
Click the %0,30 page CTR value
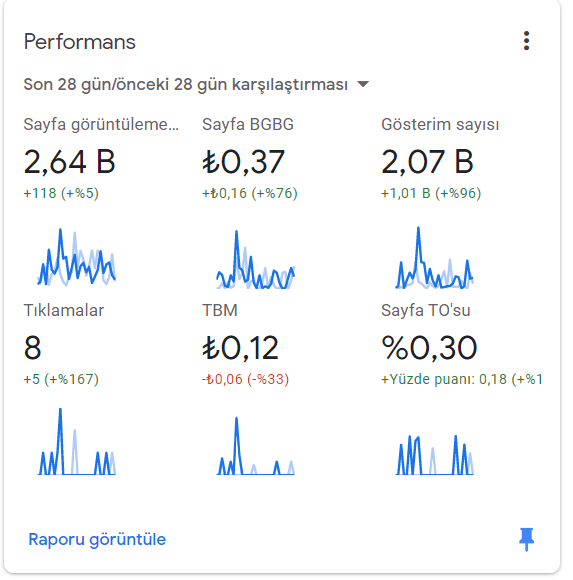(x=429, y=348)
